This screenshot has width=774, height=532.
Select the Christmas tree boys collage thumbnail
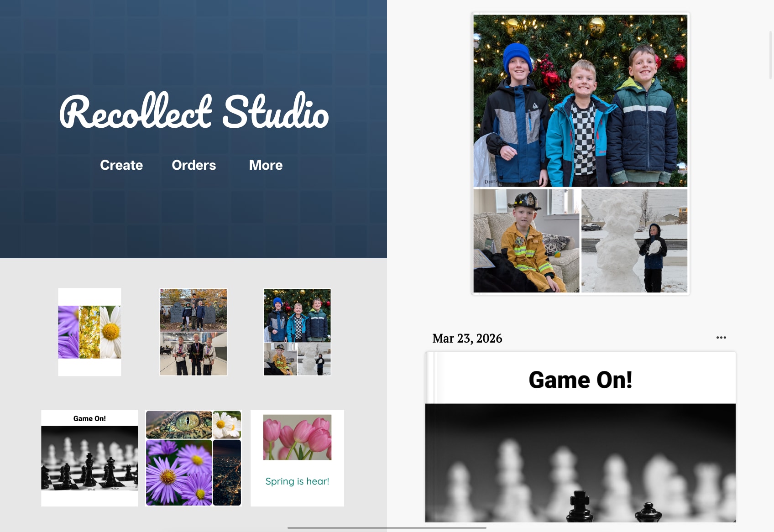click(297, 332)
